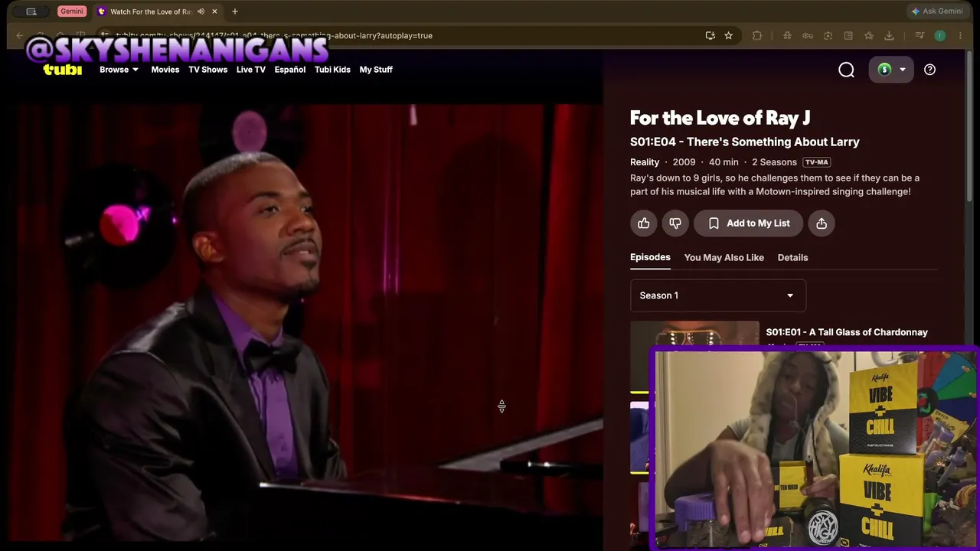Open My Stuff in the navigation
This screenshot has width=980, height=551.
point(376,70)
